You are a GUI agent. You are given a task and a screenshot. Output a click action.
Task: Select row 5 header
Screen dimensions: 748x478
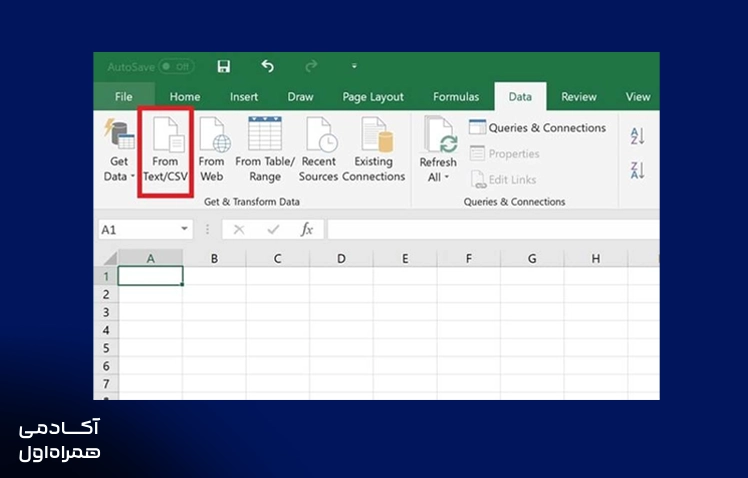[x=106, y=348]
